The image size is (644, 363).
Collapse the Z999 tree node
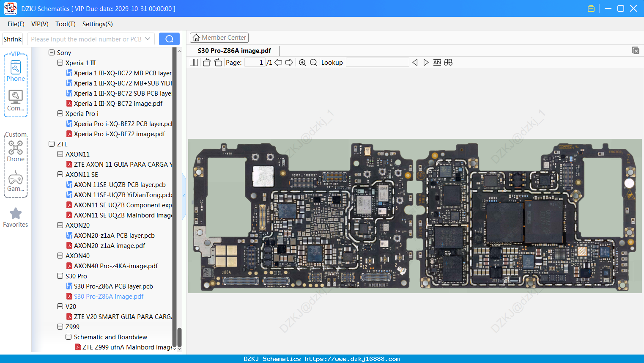tap(60, 327)
